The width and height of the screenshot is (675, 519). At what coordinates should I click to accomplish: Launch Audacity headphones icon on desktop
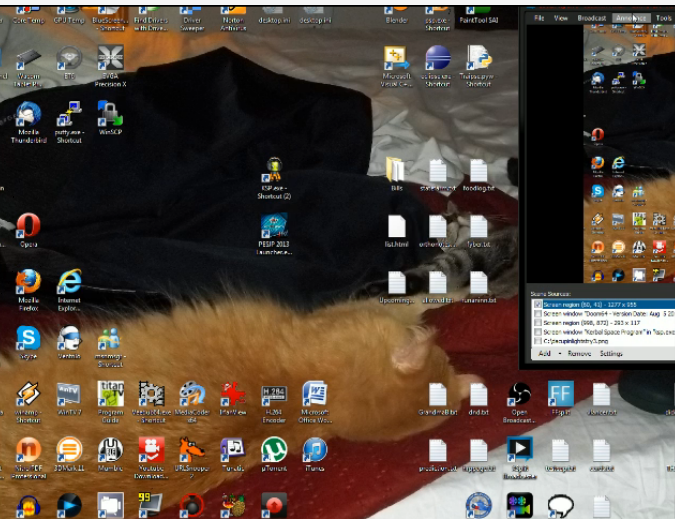[28, 506]
